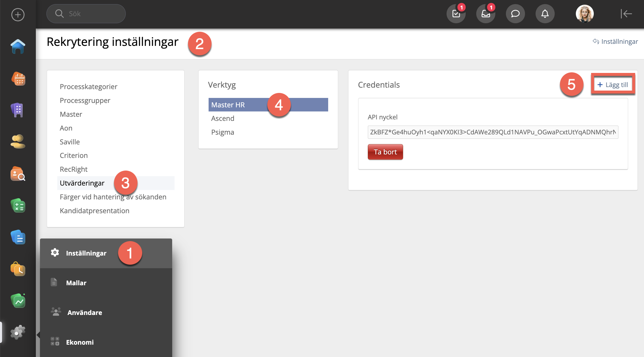This screenshot has height=357, width=644.
Task: Click the search magnifier icon
Action: (59, 14)
